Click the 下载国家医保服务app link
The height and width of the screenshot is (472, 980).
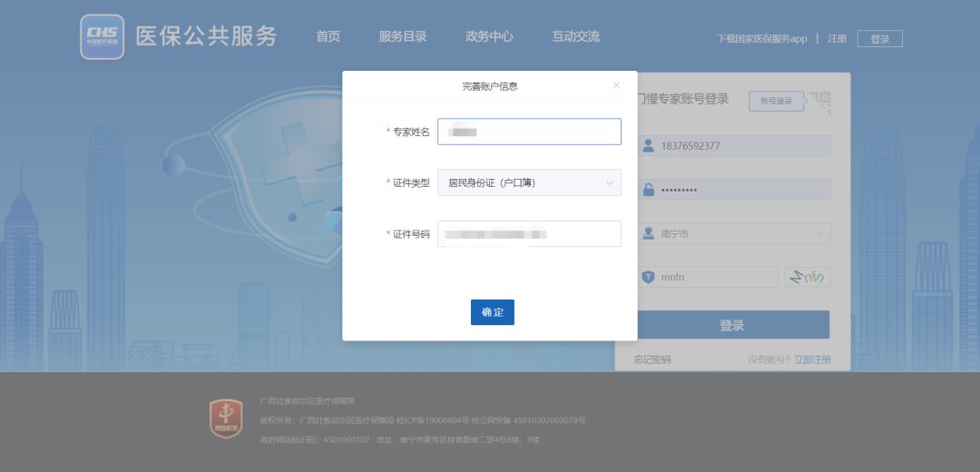click(761, 39)
